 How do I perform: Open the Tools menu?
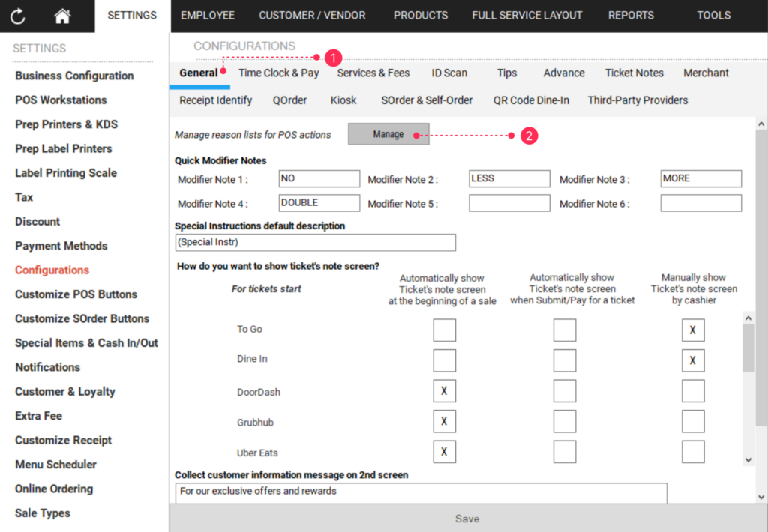tap(714, 16)
